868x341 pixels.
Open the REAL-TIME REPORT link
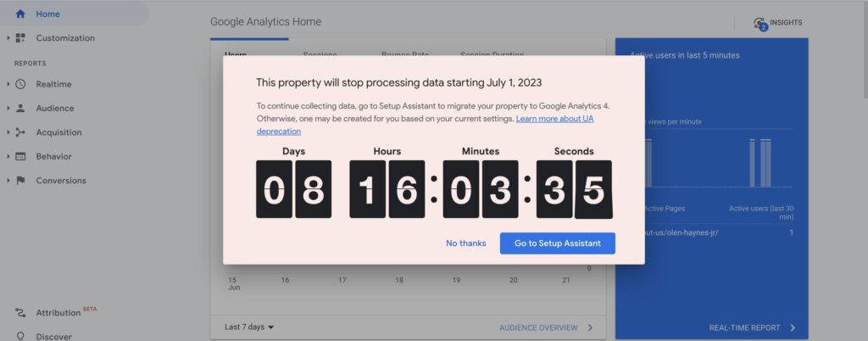pos(744,327)
